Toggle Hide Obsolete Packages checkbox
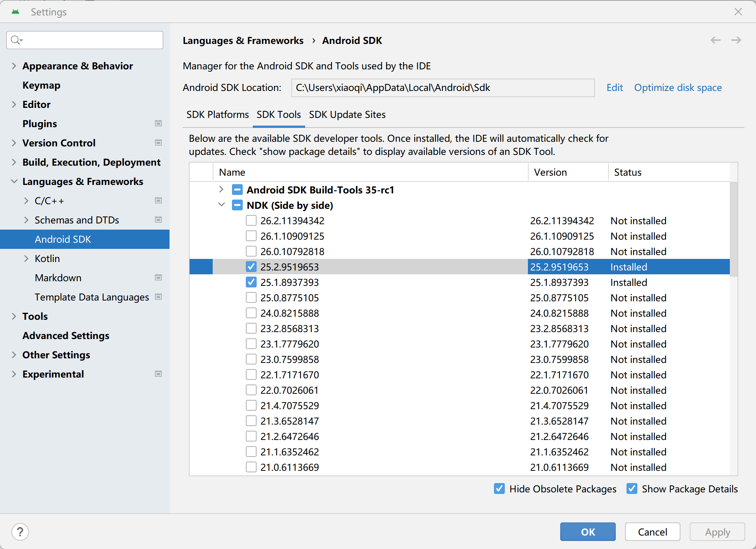 (x=499, y=489)
